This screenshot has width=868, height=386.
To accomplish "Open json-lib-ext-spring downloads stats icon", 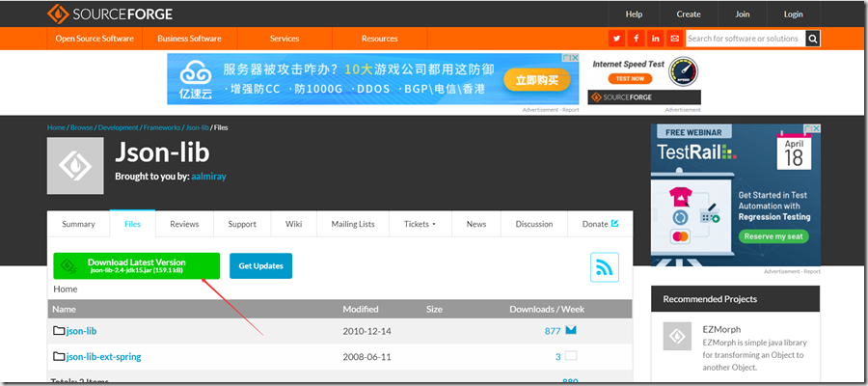I will 571,355.
